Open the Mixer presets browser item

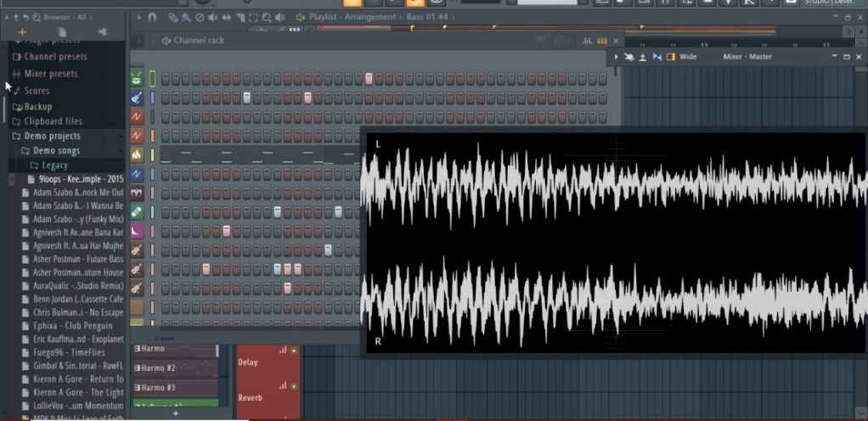coord(51,74)
